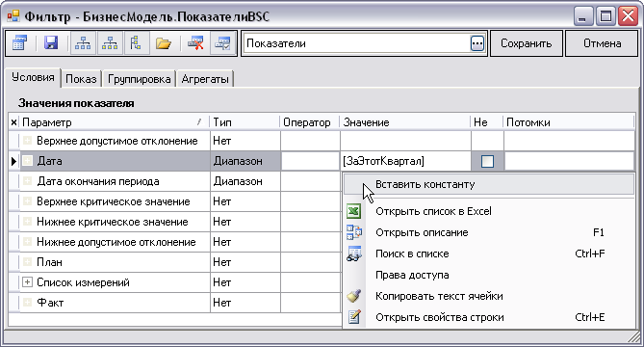
Task: Toggle the yellow hierarchy diagram toolbar icon
Action: 110,43
